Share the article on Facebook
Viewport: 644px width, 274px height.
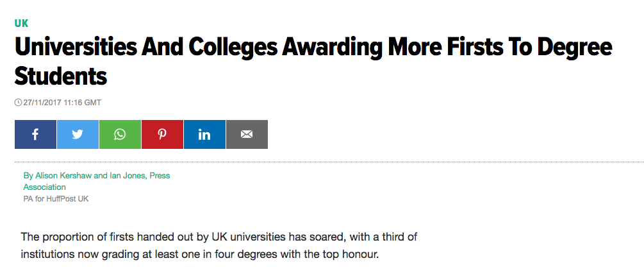pyautogui.click(x=35, y=135)
